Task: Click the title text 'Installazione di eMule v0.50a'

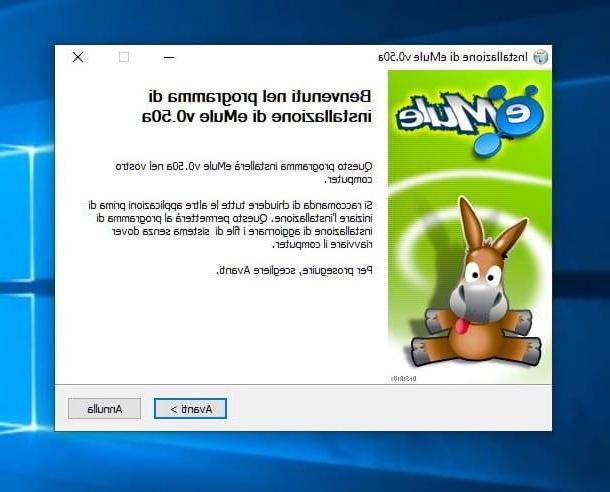Action: point(453,57)
